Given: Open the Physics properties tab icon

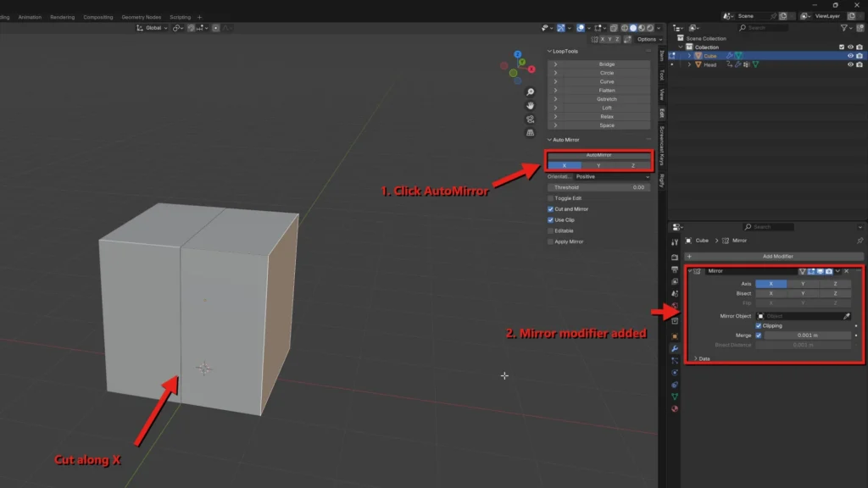Looking at the screenshot, I should 674,373.
